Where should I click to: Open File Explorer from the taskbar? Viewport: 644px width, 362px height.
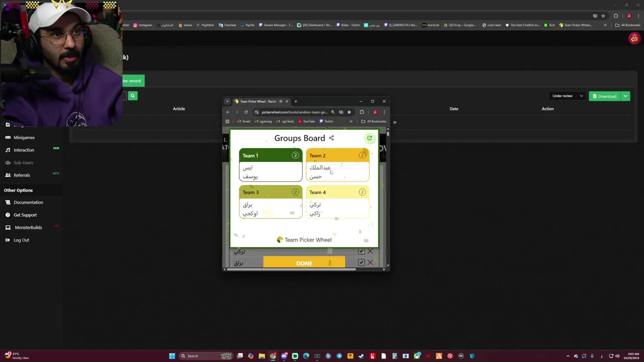tap(262, 356)
